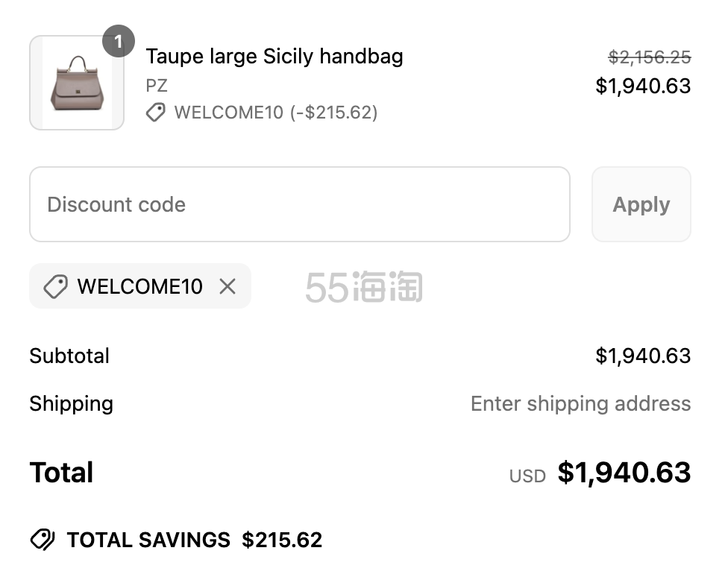
Task: Open the Sicily handbag product thumbnail
Action: coord(77,83)
